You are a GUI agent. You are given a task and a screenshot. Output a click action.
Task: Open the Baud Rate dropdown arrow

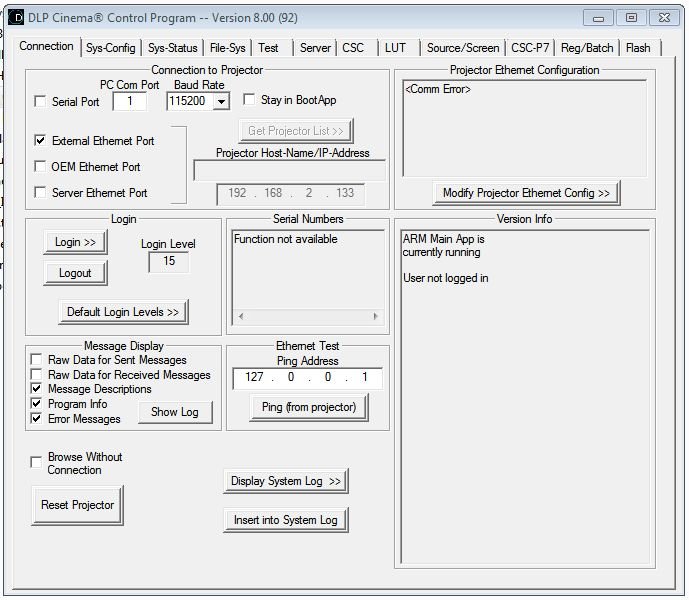(x=221, y=102)
